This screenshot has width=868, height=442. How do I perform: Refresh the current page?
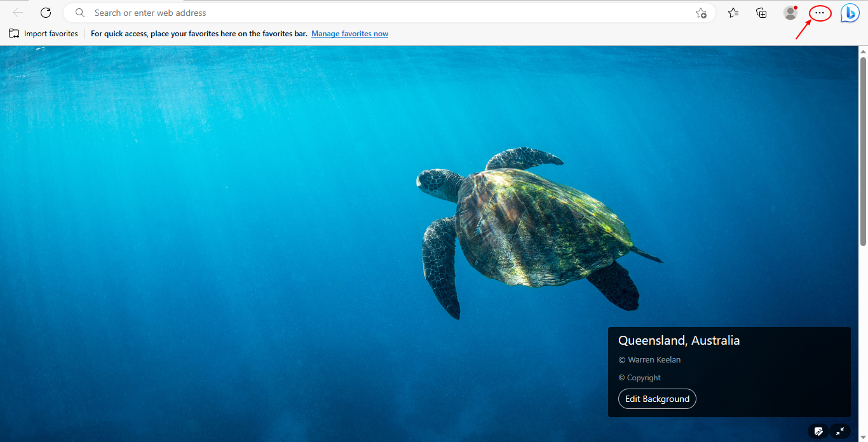tap(45, 12)
